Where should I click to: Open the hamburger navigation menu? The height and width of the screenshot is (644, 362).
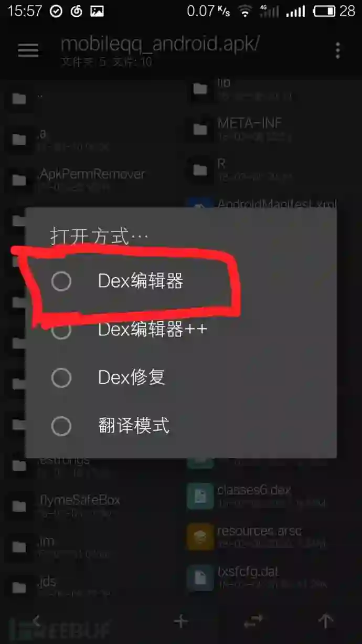point(28,50)
